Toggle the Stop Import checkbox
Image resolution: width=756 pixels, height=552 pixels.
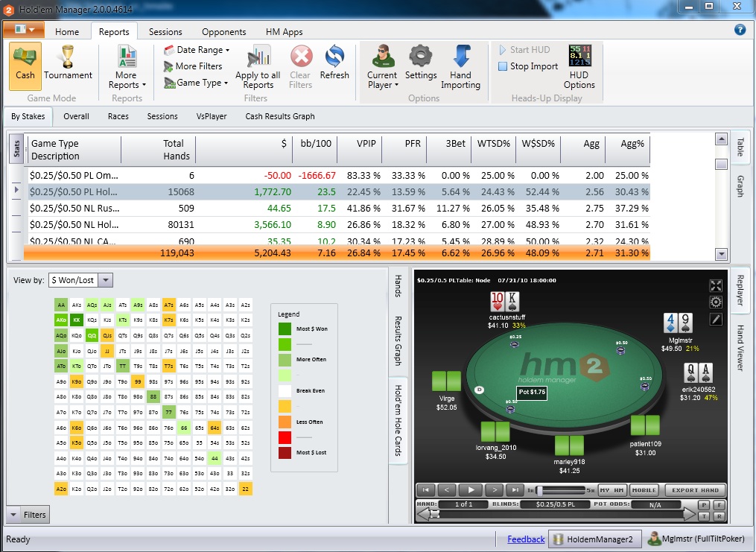(x=503, y=66)
